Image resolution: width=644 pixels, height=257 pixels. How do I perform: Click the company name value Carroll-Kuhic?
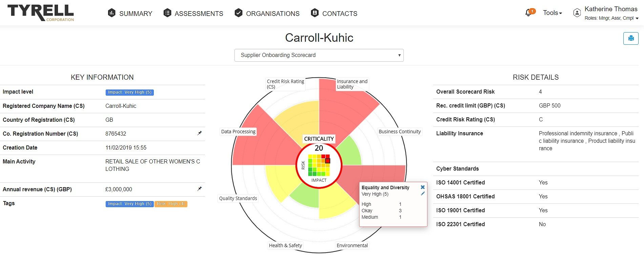click(x=121, y=106)
